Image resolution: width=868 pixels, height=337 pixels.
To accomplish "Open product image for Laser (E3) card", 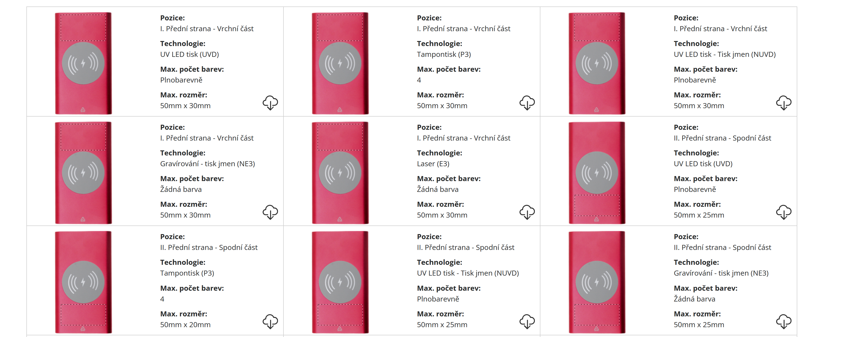I will coord(340,172).
